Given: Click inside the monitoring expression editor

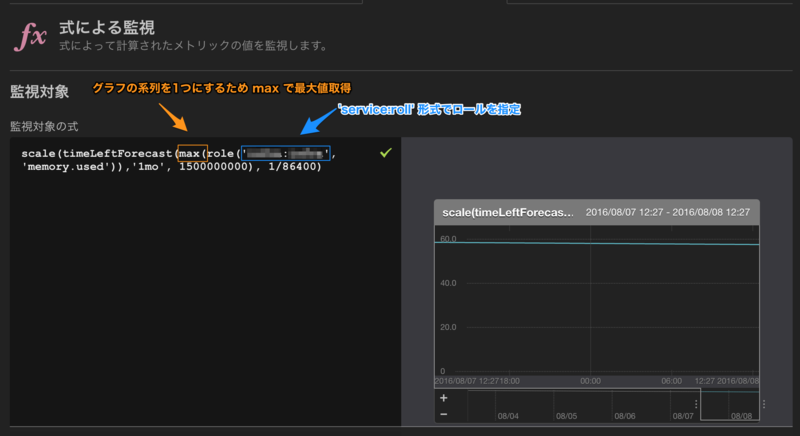Looking at the screenshot, I should (205, 281).
